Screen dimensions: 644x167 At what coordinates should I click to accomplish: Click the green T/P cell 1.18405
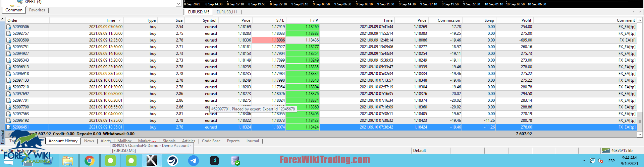(303, 114)
